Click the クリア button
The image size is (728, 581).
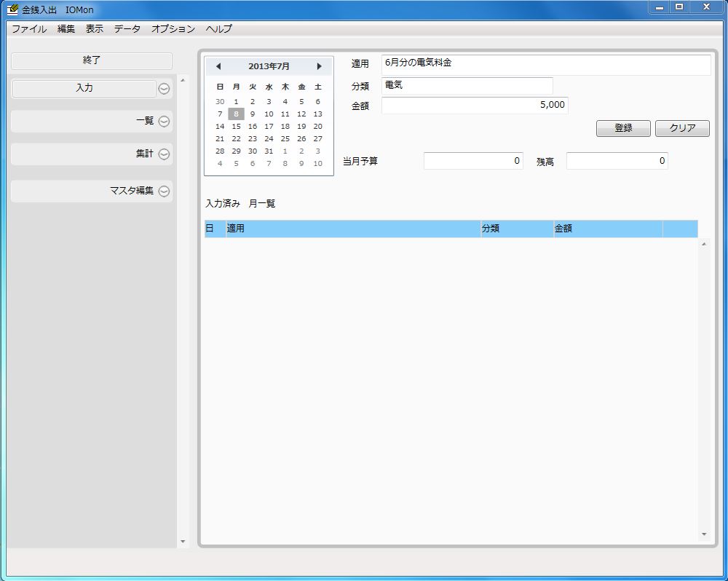pyautogui.click(x=682, y=128)
